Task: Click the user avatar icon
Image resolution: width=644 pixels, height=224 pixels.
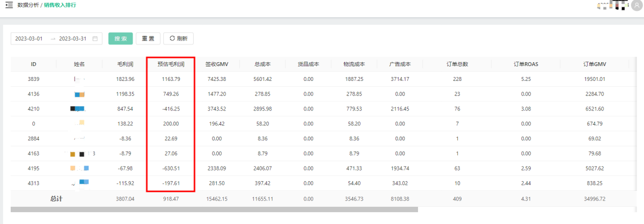Action: click(635, 5)
